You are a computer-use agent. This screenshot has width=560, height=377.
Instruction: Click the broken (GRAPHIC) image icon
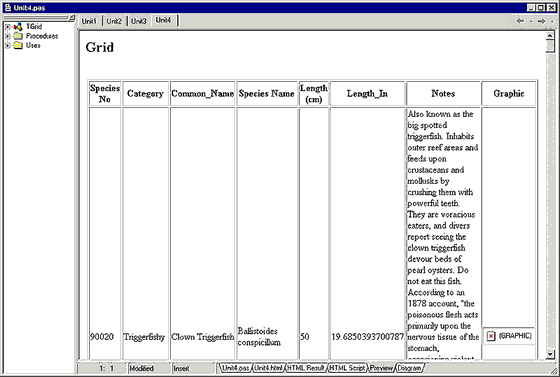[x=491, y=336]
